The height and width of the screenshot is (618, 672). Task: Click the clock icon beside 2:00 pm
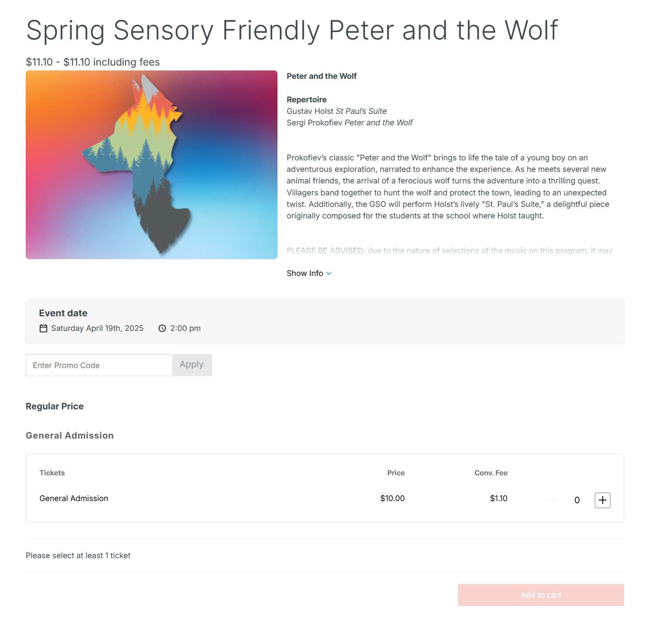pos(162,328)
